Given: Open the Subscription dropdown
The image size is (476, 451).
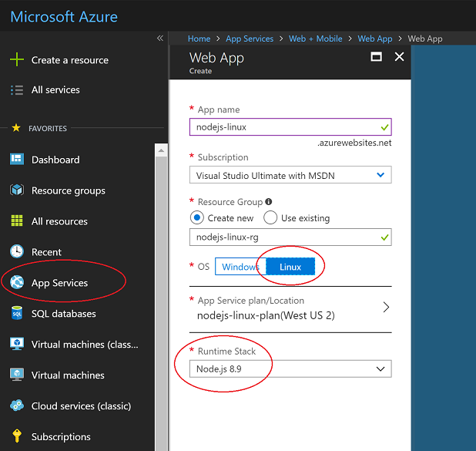Looking at the screenshot, I should click(x=290, y=176).
